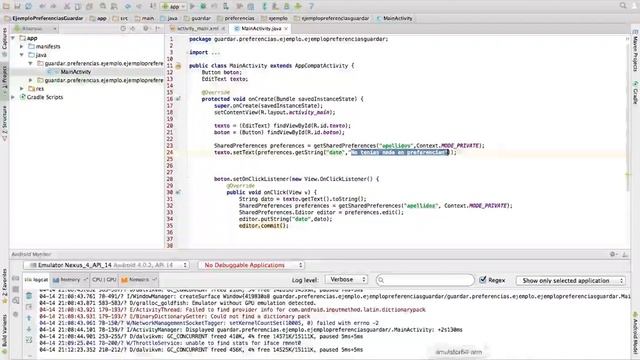Toggle the Regex checkbox
The height and width of the screenshot is (360, 640).
483,280
